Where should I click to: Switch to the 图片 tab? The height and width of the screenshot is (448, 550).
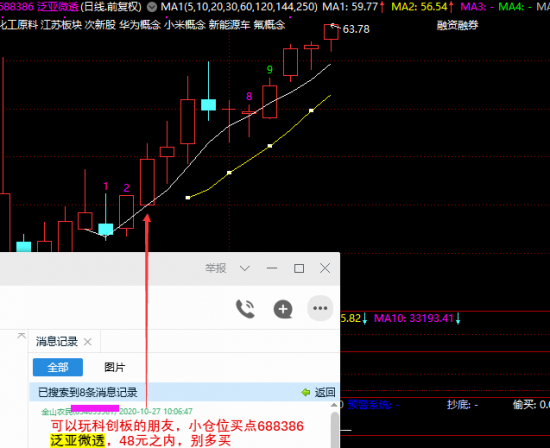[115, 367]
